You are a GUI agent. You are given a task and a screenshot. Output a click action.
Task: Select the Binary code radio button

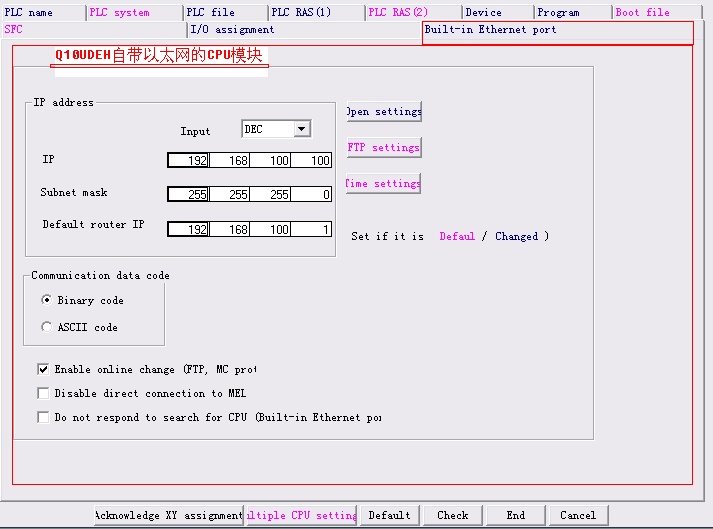[47, 300]
